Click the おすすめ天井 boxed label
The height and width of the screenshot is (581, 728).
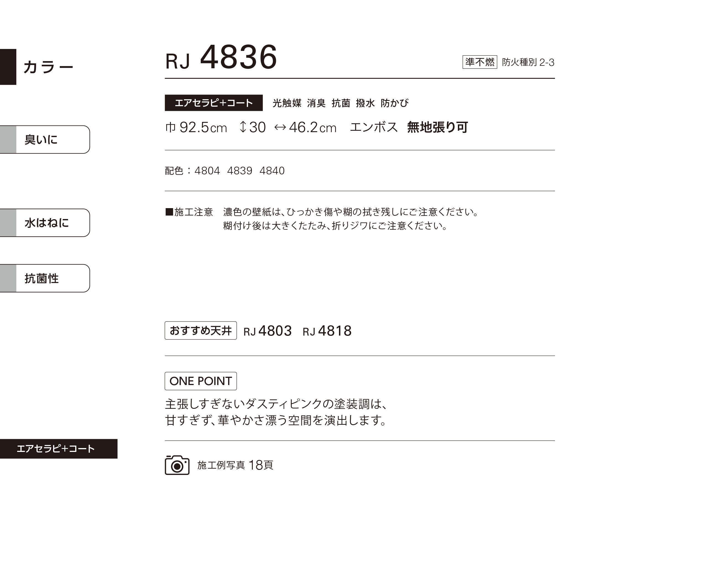200,331
